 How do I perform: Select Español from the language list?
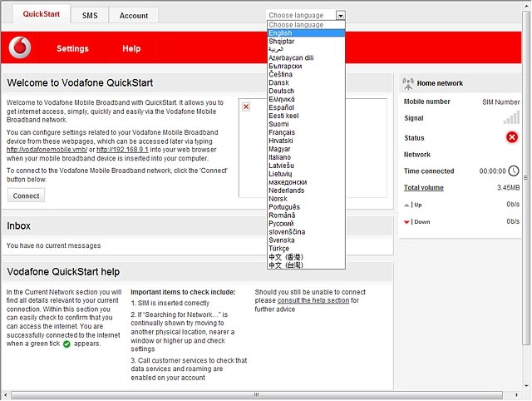(306, 107)
